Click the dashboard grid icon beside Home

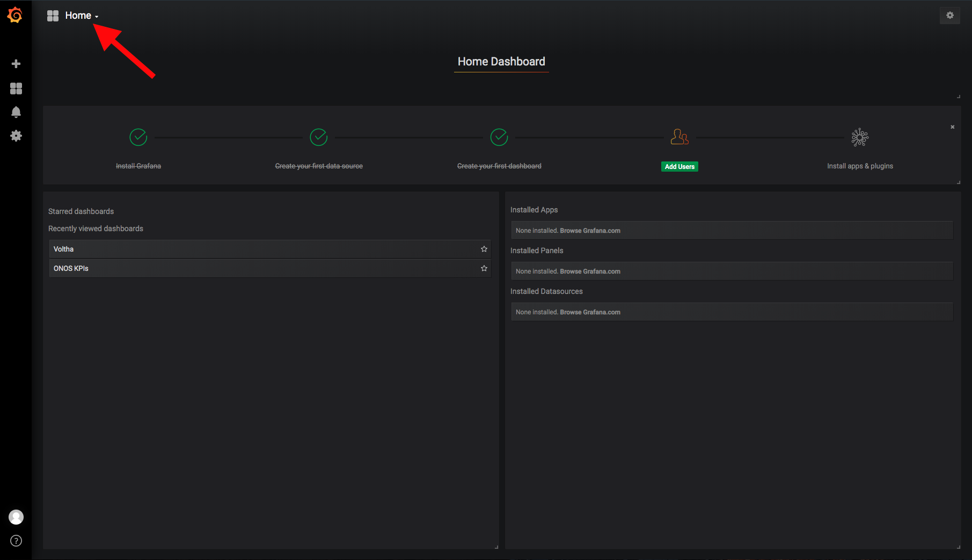[53, 16]
